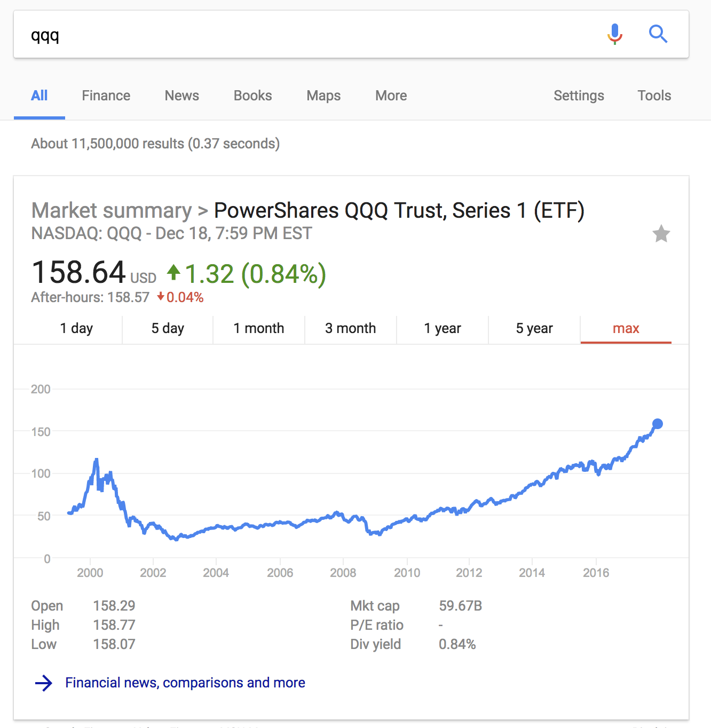Screen dimensions: 711x728
Task: Click the arrow icon beside Financial news link
Action: click(44, 683)
